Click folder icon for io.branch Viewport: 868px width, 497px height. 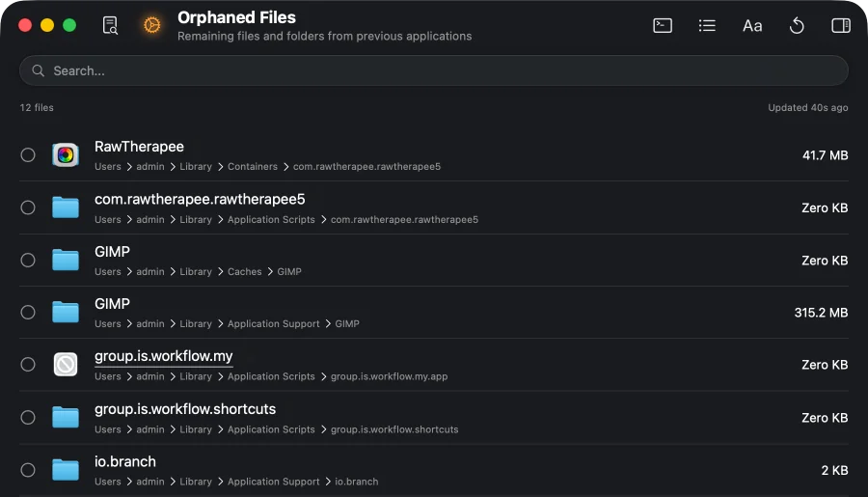[66, 470]
